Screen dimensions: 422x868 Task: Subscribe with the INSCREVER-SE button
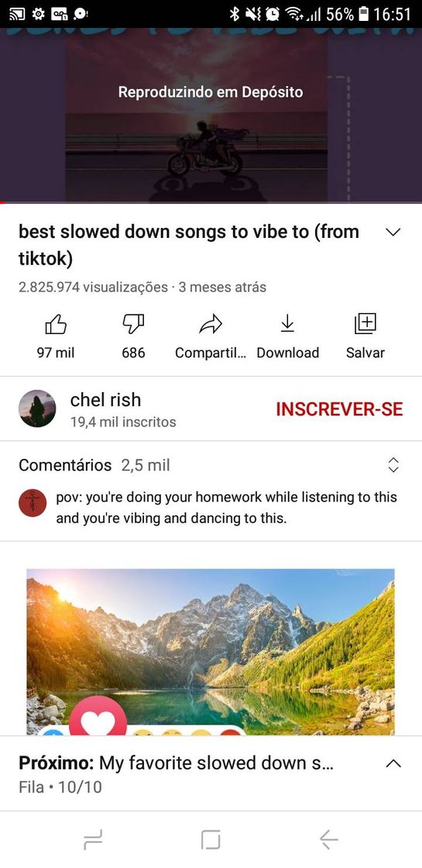click(339, 410)
